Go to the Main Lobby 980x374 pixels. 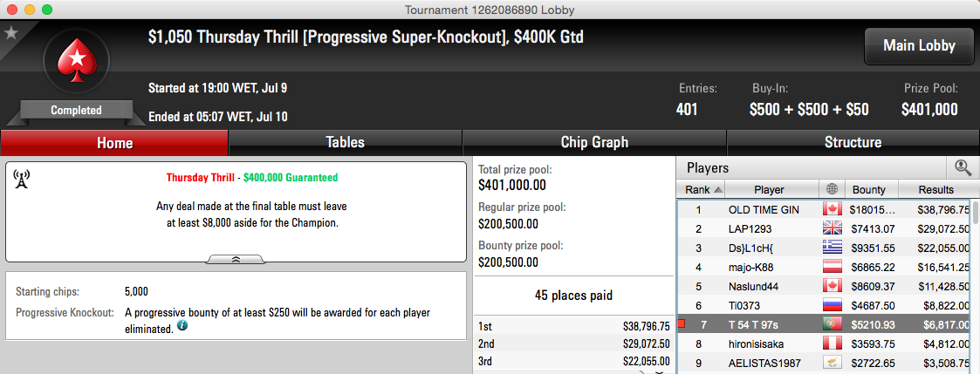tap(919, 46)
